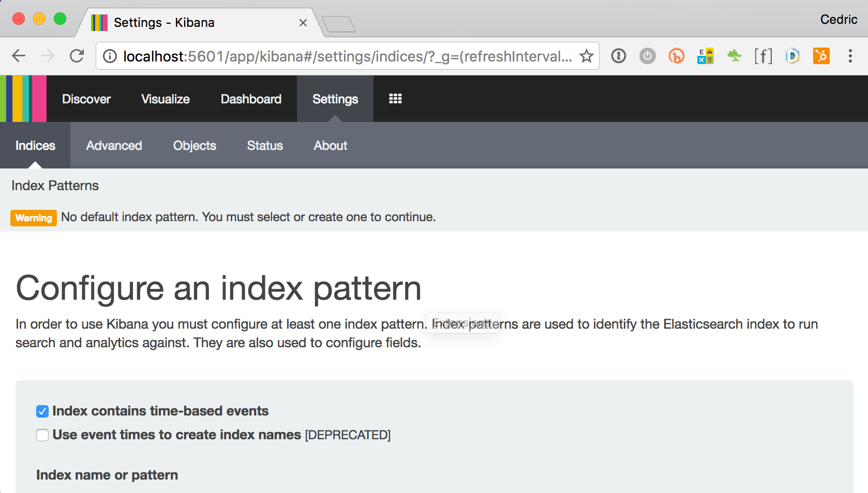
Task: Click the orange circular 'b' extension icon
Action: 676,56
